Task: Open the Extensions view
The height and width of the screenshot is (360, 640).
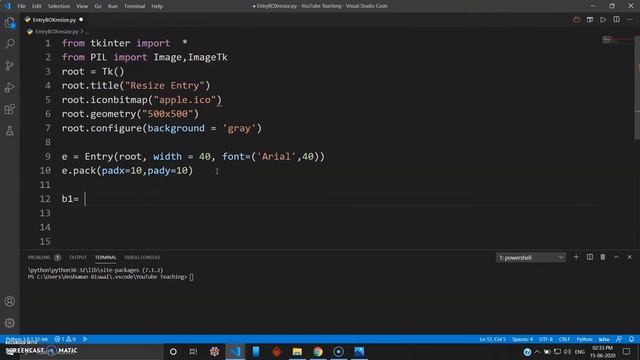Action: coord(10,109)
